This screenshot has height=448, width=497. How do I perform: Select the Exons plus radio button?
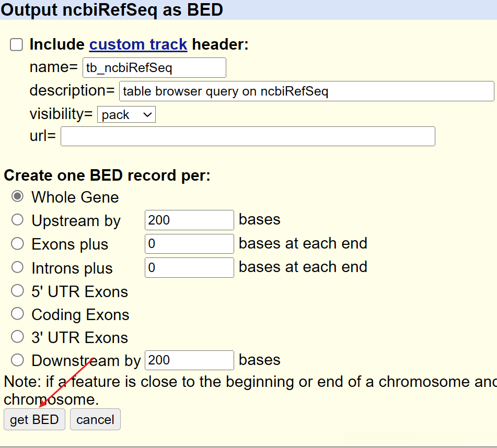(x=18, y=244)
